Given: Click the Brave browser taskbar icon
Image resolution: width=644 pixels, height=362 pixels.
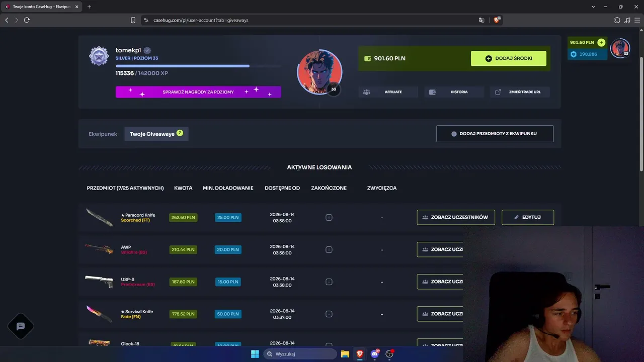Looking at the screenshot, I should click(x=360, y=354).
